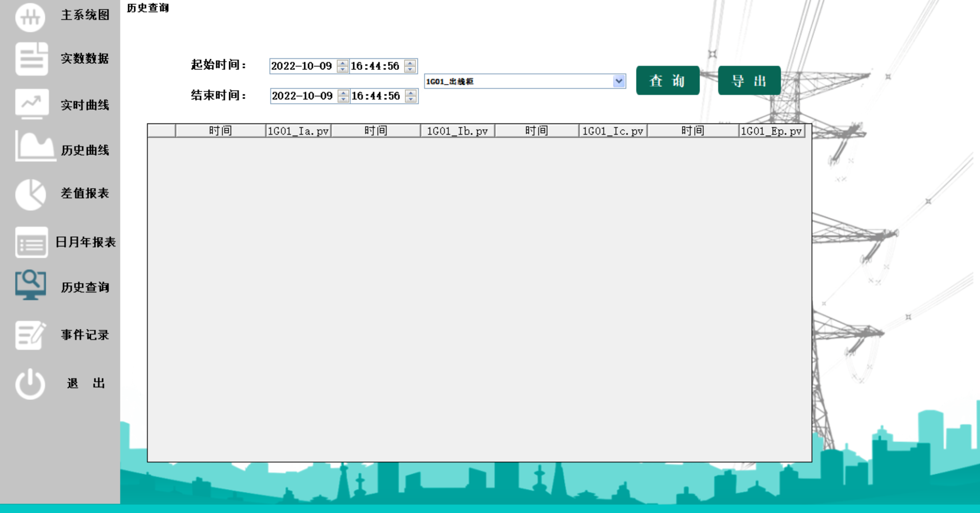The height and width of the screenshot is (513, 980).
Task: Open the 日月年报表 report list icon
Action: click(x=31, y=242)
